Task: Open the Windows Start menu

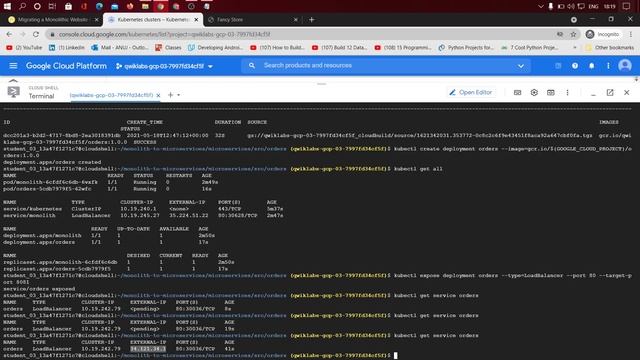Action: coord(7,6)
